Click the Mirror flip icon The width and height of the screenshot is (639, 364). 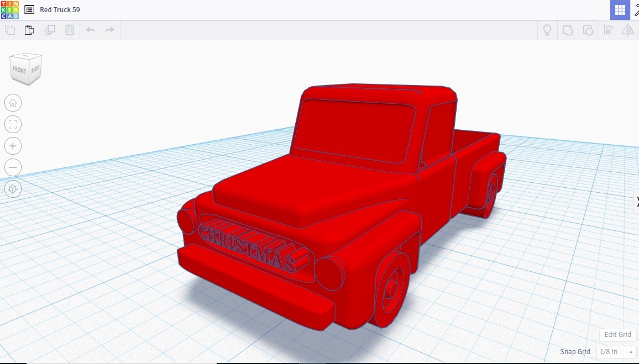[x=628, y=30]
